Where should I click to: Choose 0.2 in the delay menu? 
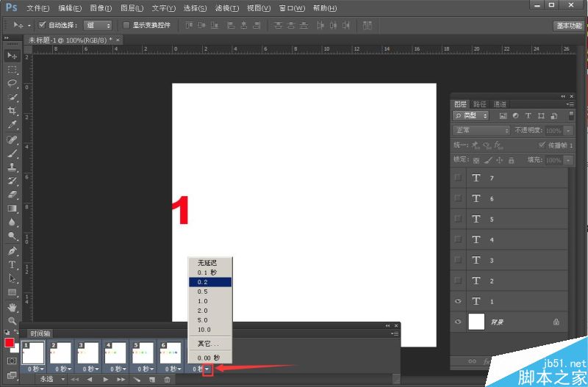[209, 281]
